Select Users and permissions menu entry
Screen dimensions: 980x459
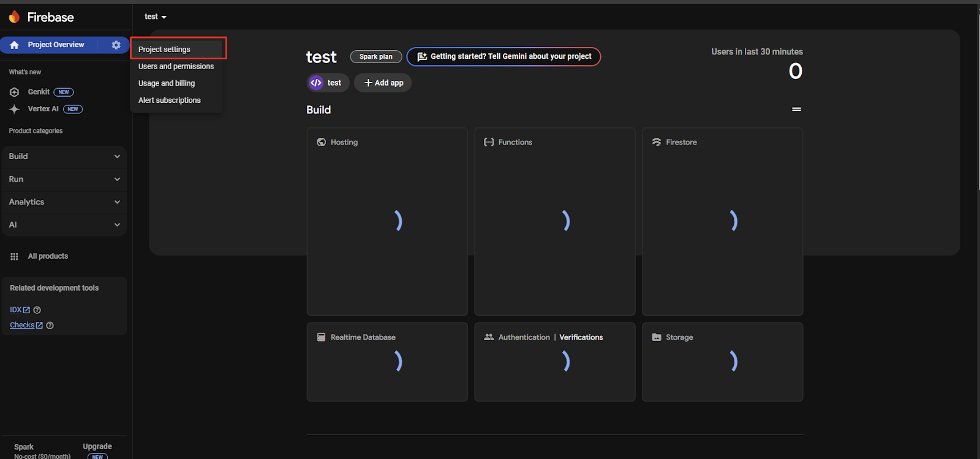coord(176,66)
